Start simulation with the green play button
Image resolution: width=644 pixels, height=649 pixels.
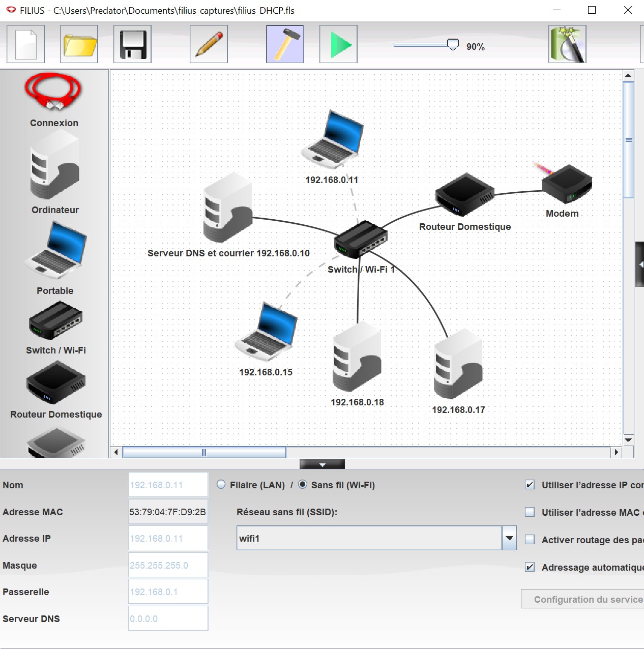(x=338, y=45)
